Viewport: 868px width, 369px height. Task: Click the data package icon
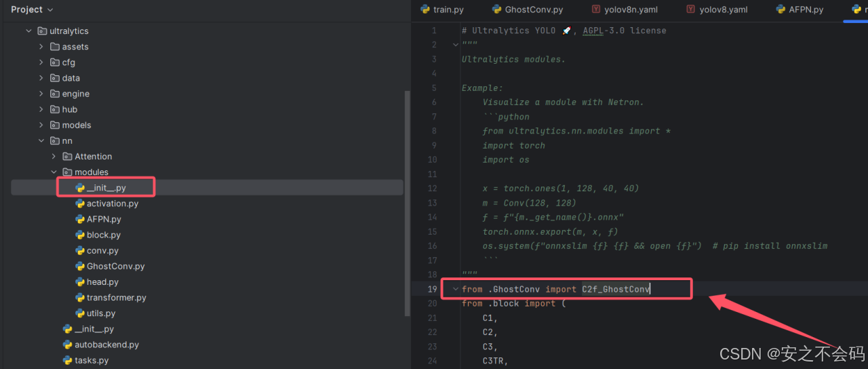point(55,78)
